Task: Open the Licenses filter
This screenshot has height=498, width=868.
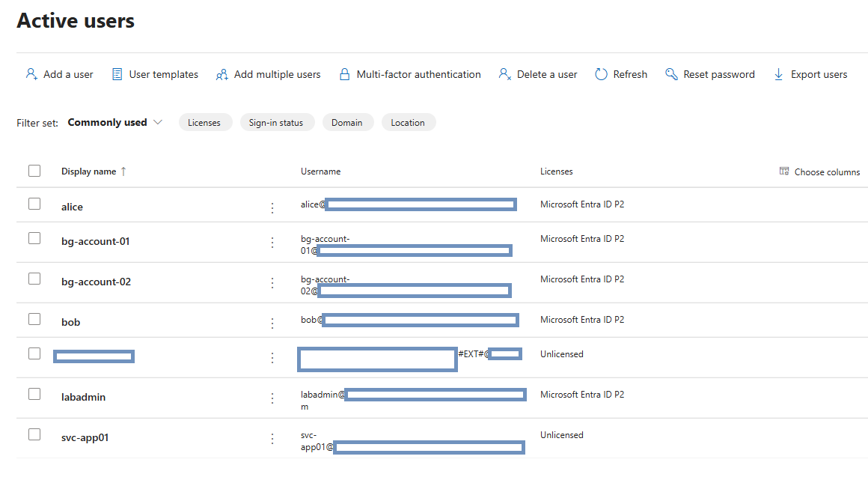Action: click(x=204, y=122)
